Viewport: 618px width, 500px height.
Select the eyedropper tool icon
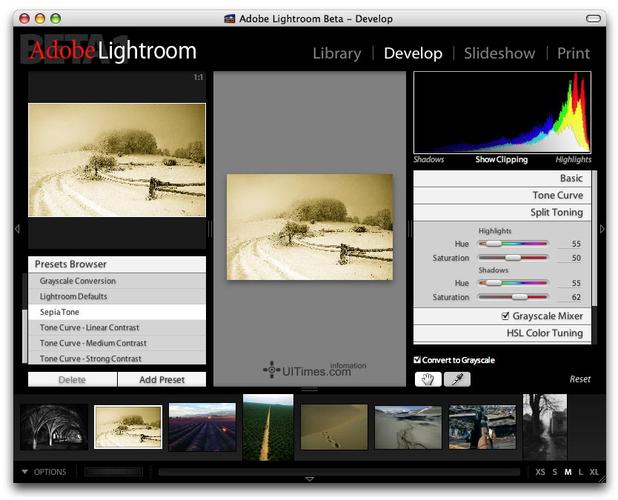457,379
